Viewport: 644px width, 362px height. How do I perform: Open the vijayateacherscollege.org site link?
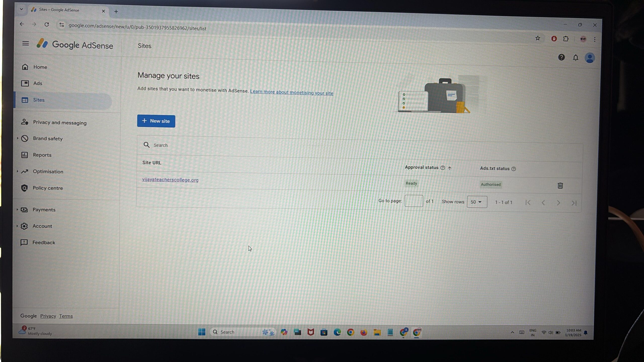[x=170, y=180]
